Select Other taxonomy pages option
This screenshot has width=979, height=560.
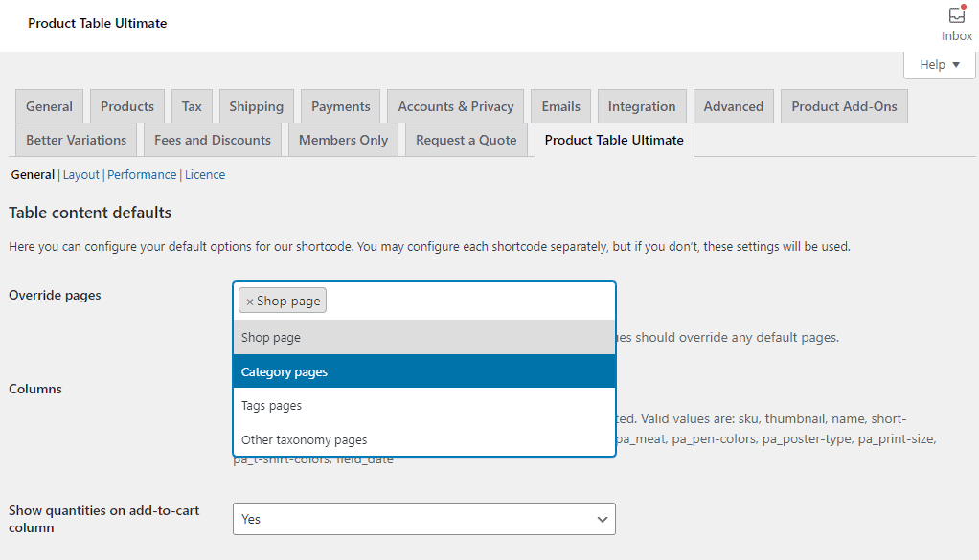pyautogui.click(x=424, y=439)
